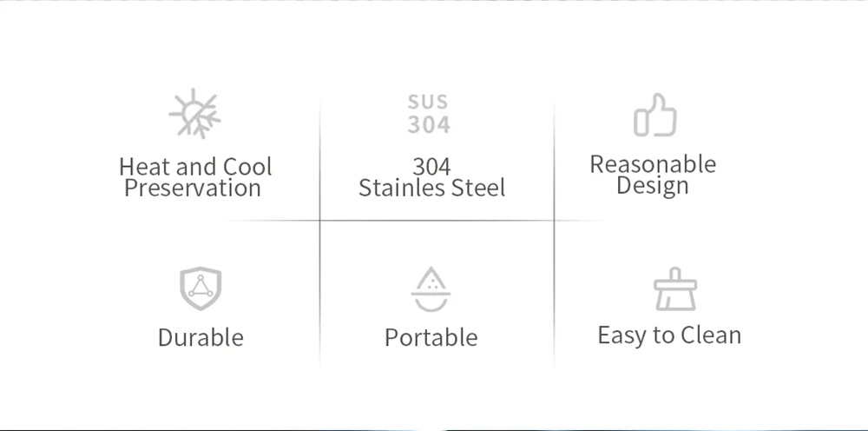
Task: Click the Durable label
Action: pos(201,337)
